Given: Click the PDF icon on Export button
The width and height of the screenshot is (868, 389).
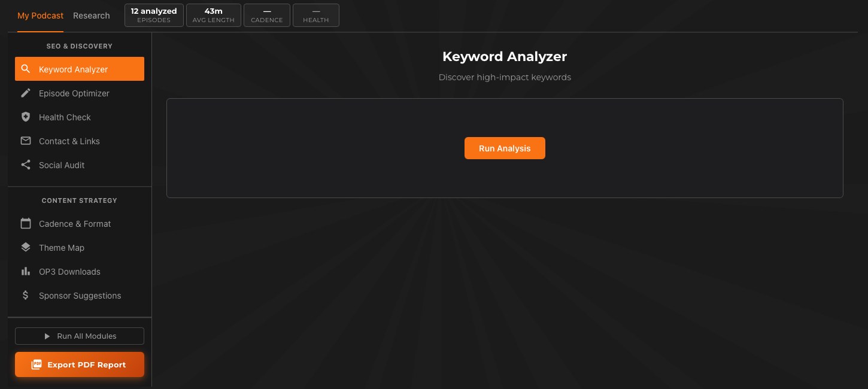Looking at the screenshot, I should point(37,364).
